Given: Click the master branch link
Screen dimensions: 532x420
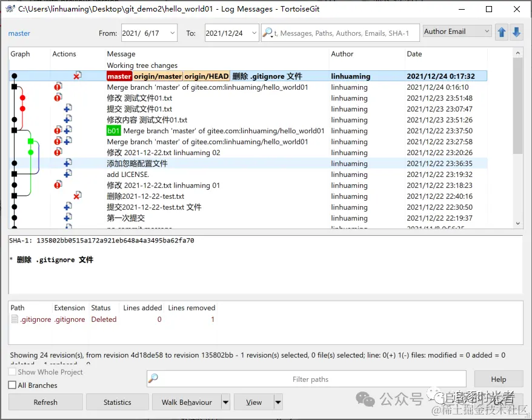Looking at the screenshot, I should click(19, 33).
